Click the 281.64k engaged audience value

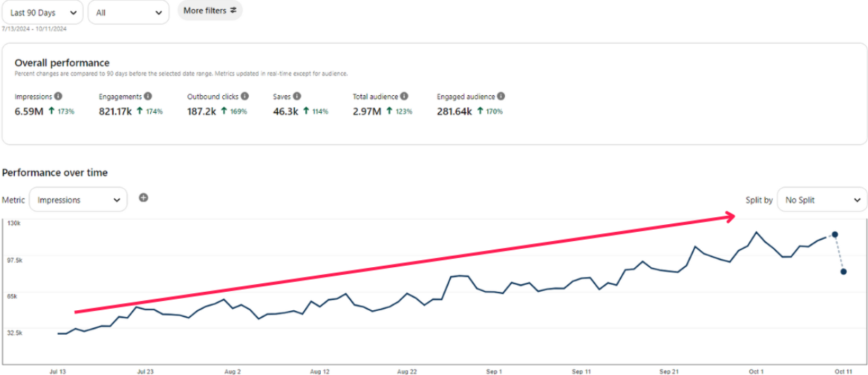tap(454, 111)
